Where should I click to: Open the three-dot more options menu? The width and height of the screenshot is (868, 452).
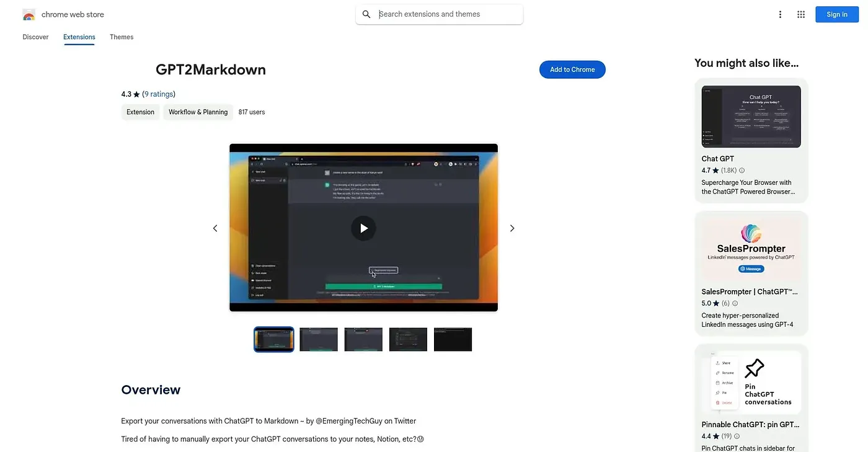(780, 15)
